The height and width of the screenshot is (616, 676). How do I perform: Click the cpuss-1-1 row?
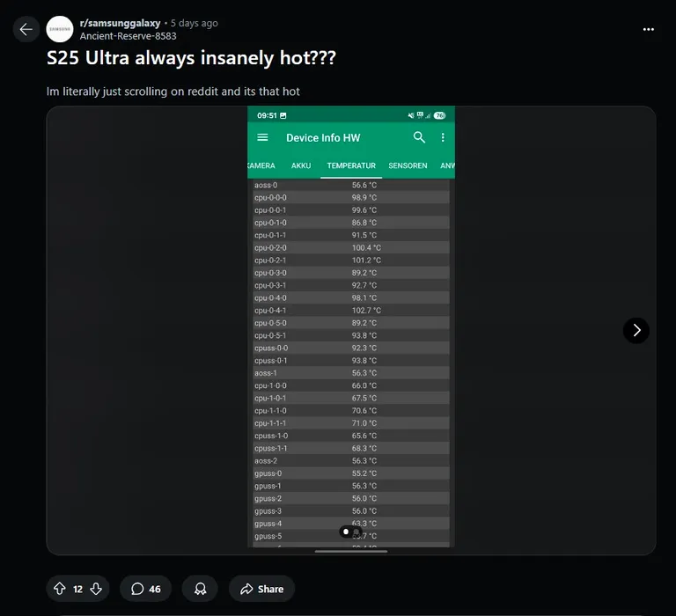[x=351, y=448]
